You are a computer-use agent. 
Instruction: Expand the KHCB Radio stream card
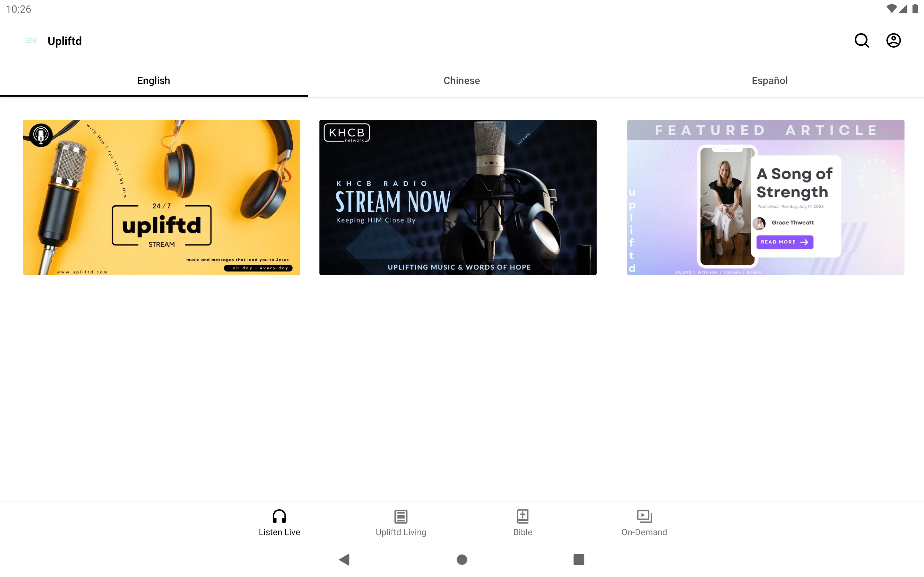click(458, 197)
